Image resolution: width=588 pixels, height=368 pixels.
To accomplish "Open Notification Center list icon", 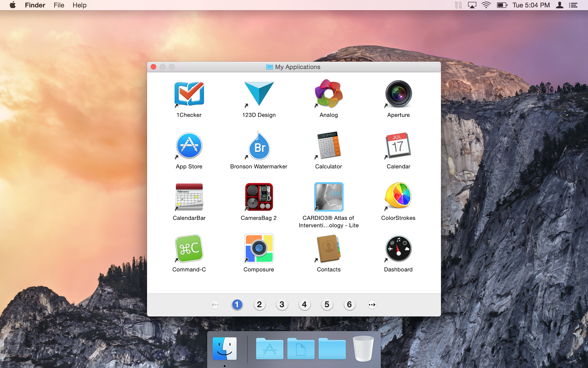I will pos(573,5).
